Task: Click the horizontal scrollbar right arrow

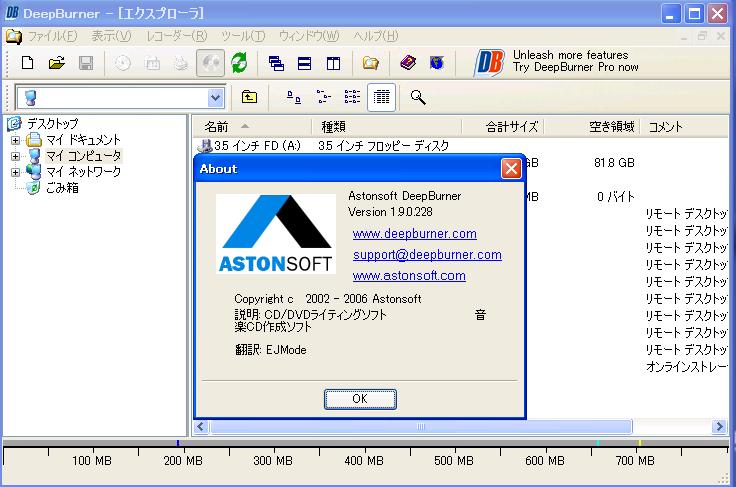Action: [x=720, y=426]
